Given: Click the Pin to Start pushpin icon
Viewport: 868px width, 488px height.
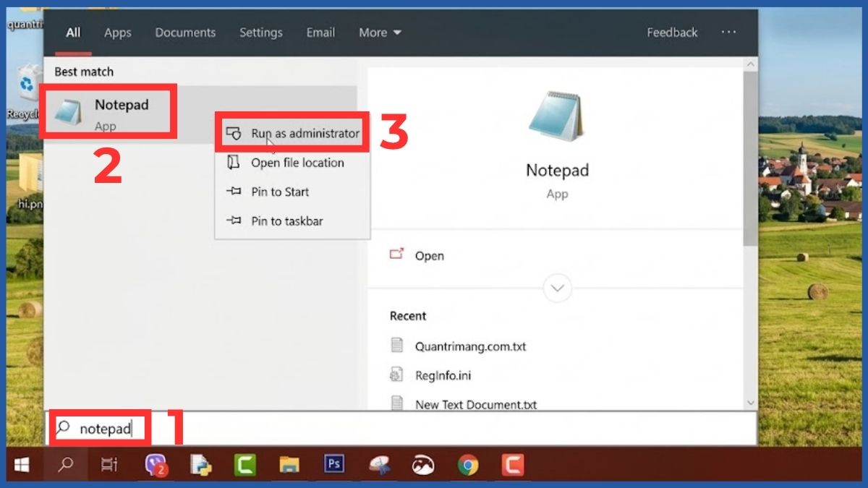Looking at the screenshot, I should tap(234, 192).
